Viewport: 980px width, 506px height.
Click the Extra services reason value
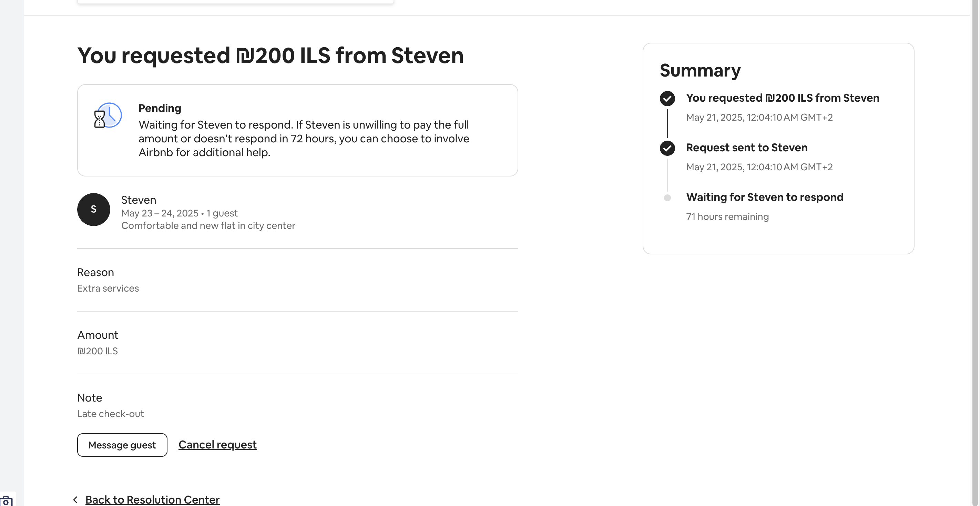(x=108, y=289)
